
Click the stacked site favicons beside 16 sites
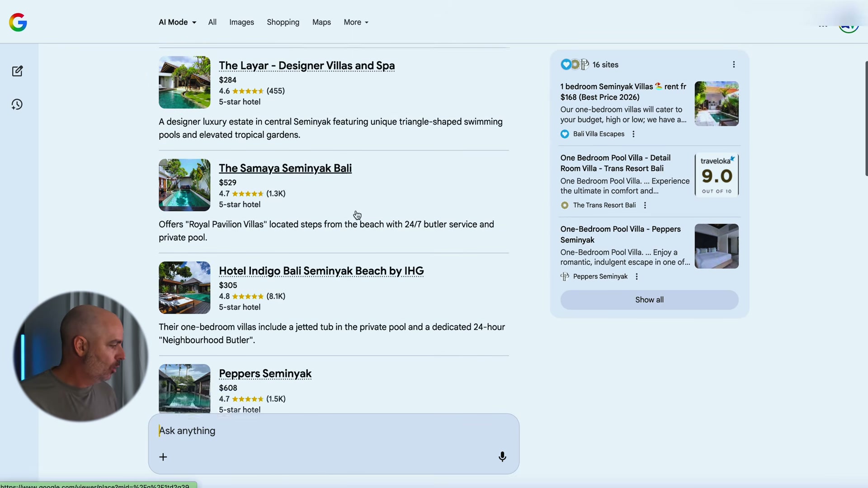click(x=575, y=65)
